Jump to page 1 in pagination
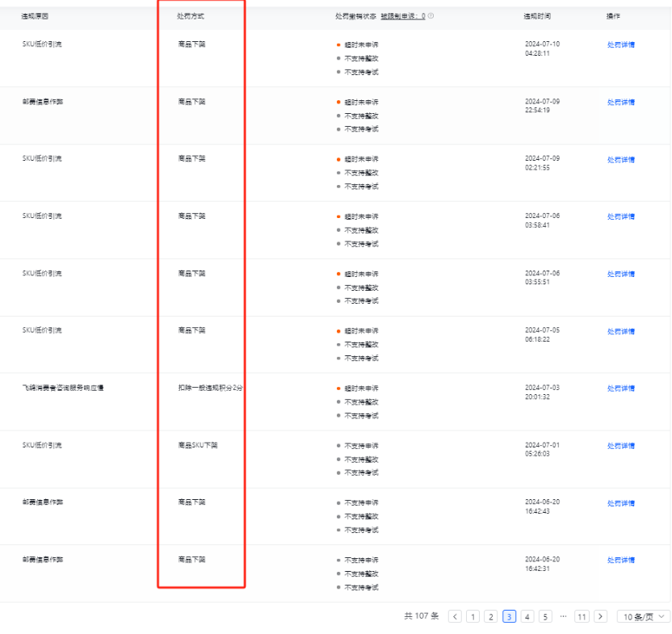The image size is (672, 634). tap(472, 616)
